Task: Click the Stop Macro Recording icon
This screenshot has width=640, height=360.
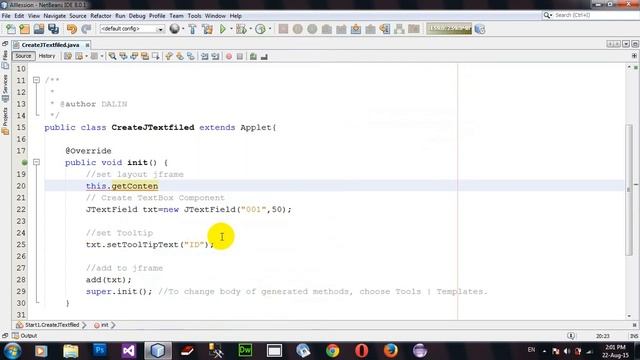Action: coord(240,56)
